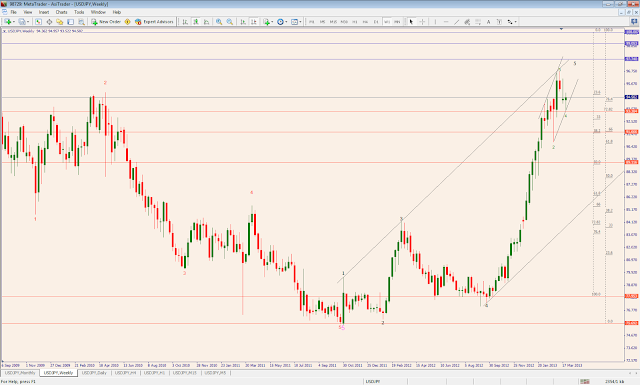
Task: Toggle the H1 timeframe button
Action: coord(355,22)
